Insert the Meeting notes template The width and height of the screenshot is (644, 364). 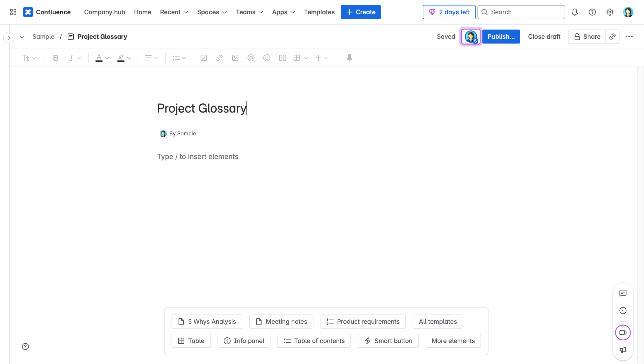[x=281, y=321]
